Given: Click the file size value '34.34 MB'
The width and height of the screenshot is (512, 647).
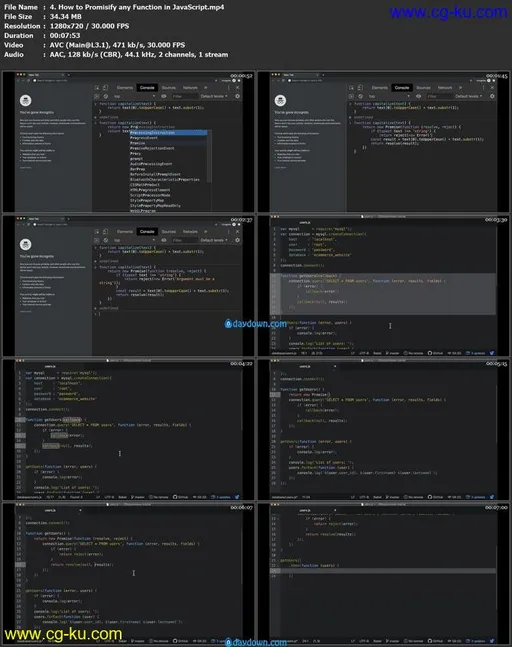Looking at the screenshot, I should (66, 17).
